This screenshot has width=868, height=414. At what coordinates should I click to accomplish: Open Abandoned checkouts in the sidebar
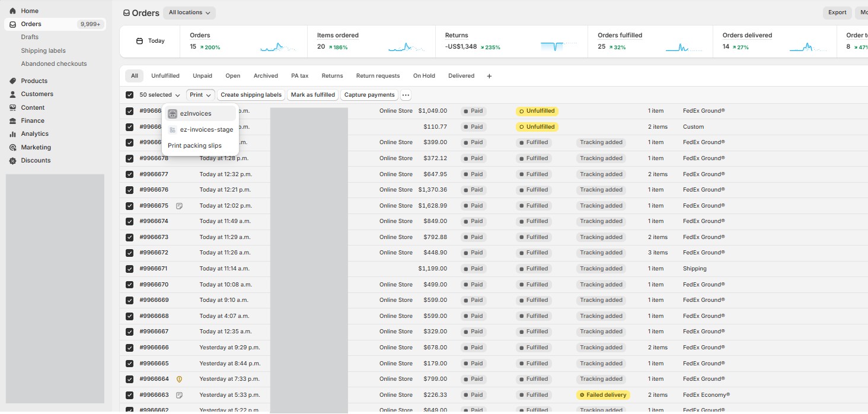point(54,64)
